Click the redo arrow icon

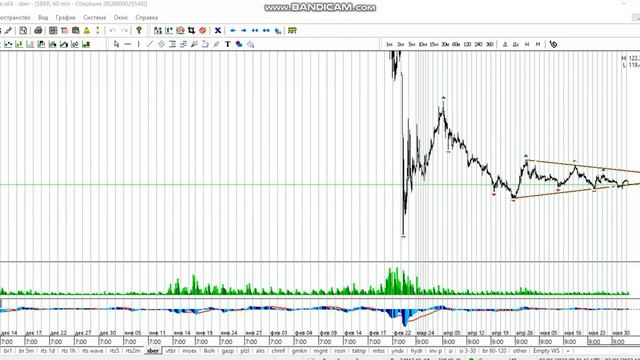124,31
